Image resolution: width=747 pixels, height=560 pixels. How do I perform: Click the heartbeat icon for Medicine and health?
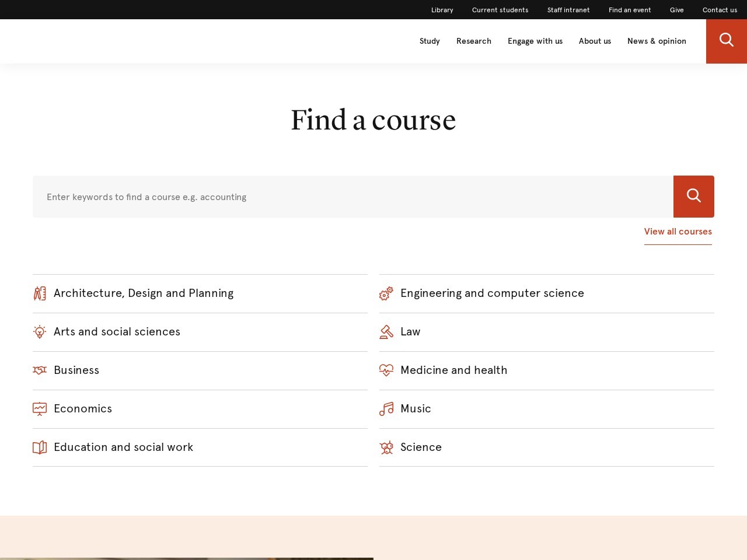coord(386,370)
